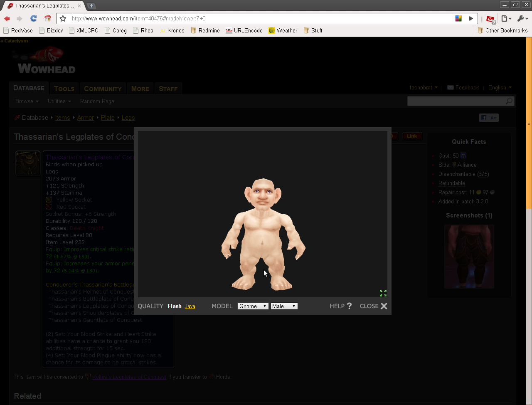Expand the Utilities menu

(x=59, y=101)
